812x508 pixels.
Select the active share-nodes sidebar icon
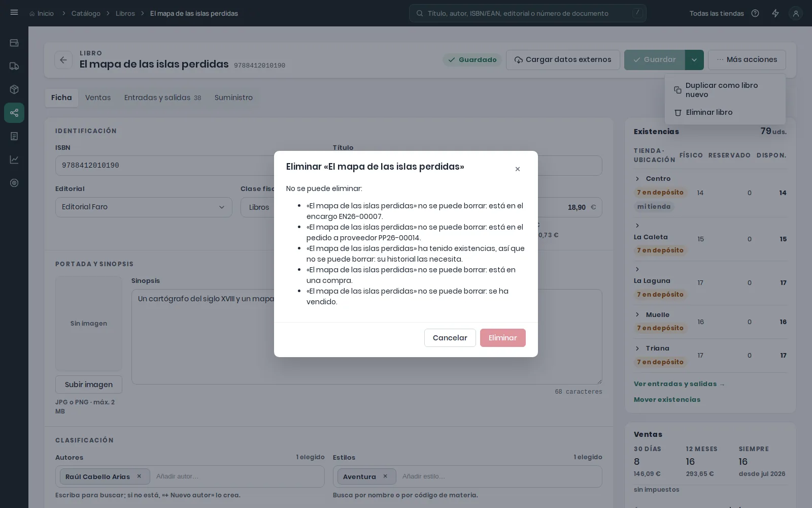point(14,113)
